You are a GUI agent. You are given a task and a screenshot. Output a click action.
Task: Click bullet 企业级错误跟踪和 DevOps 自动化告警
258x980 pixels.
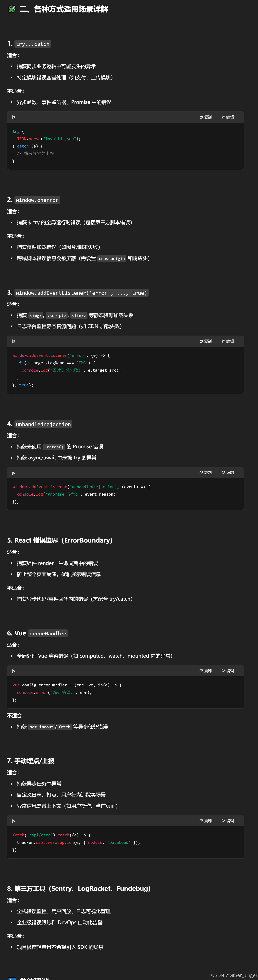click(x=60, y=923)
